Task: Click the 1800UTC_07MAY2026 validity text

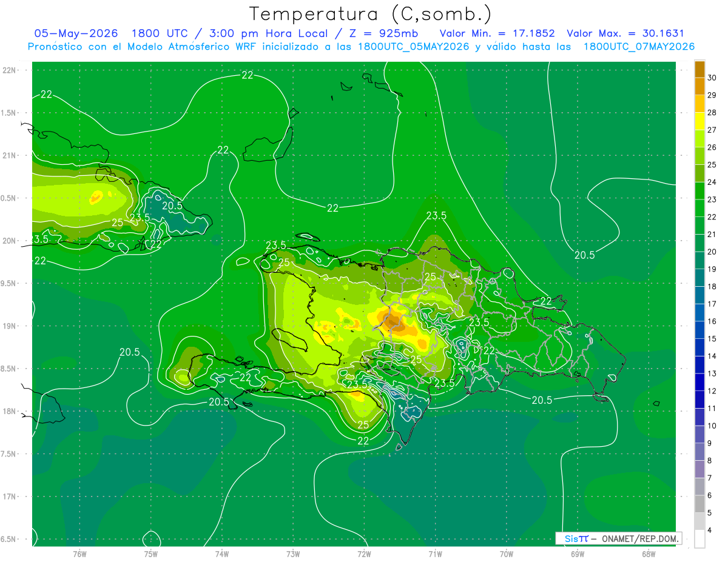Action: point(639,47)
